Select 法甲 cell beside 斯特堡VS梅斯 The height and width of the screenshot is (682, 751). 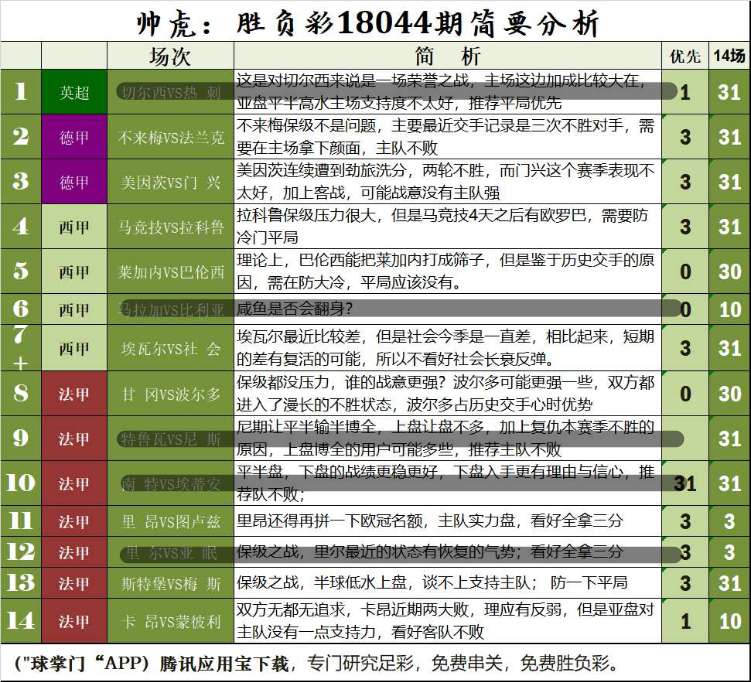point(74,583)
